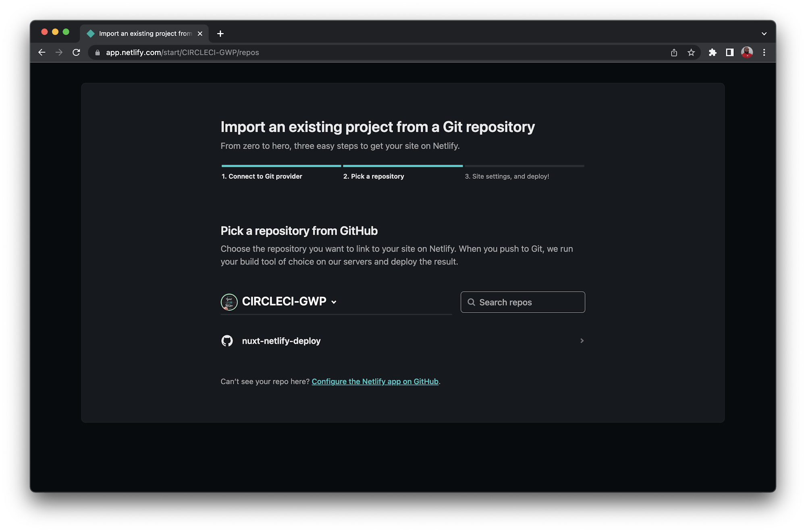Click the browser reload button

click(x=76, y=52)
